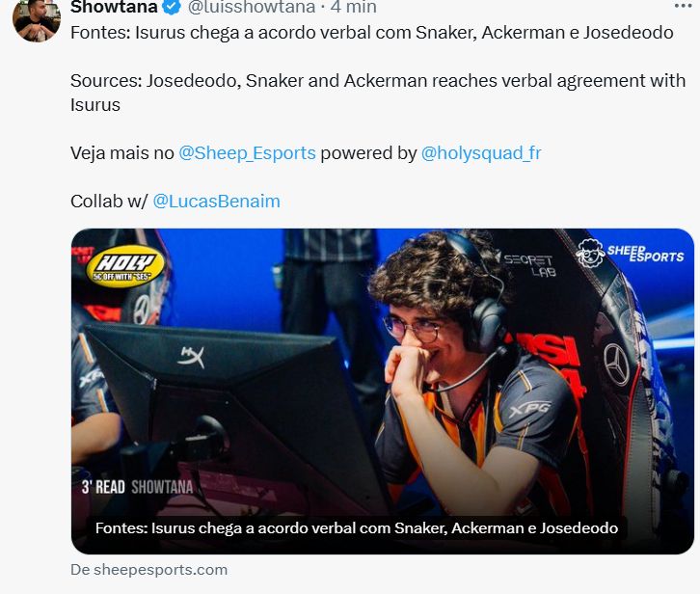Click the English 'Sources: Josedeodo' tweet line
Viewport: 700px width, 594px height.
pyautogui.click(x=378, y=93)
